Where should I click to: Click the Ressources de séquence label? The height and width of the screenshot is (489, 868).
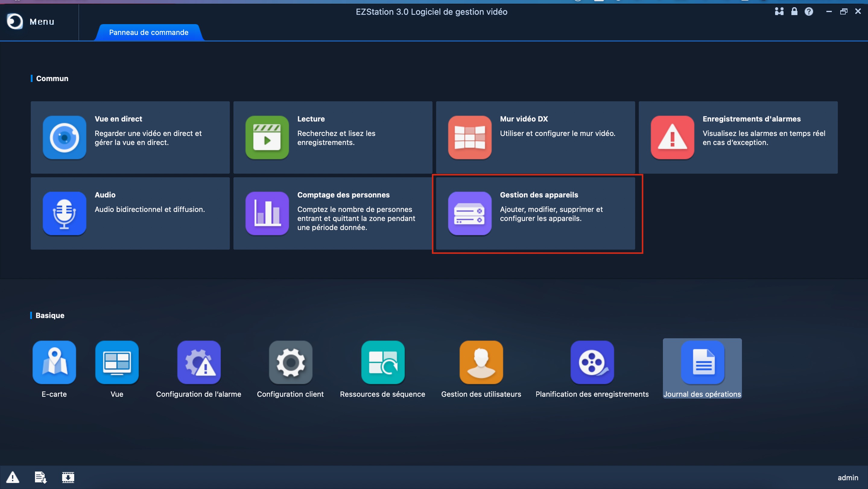click(382, 394)
